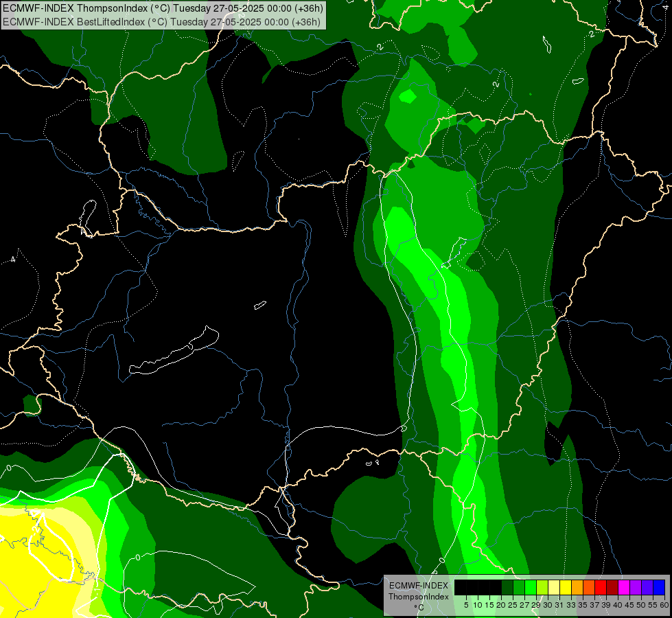Pick the purple 45–50 legend swatch
This screenshot has height=618, width=672.
(636, 587)
